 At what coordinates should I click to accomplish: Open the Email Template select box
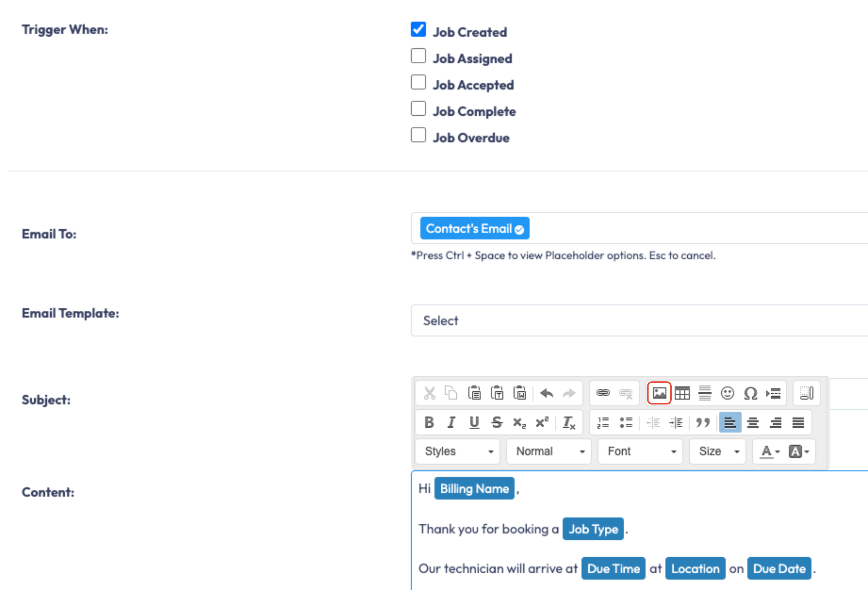(638, 321)
